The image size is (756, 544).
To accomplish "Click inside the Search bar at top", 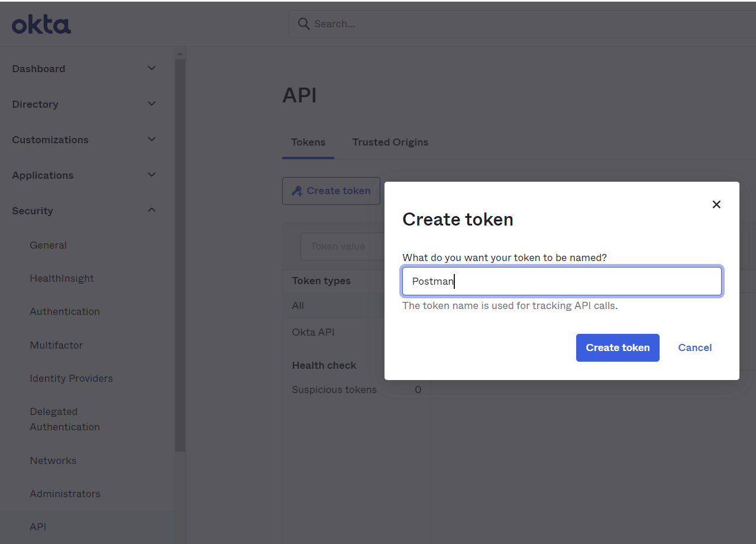I will point(473,24).
